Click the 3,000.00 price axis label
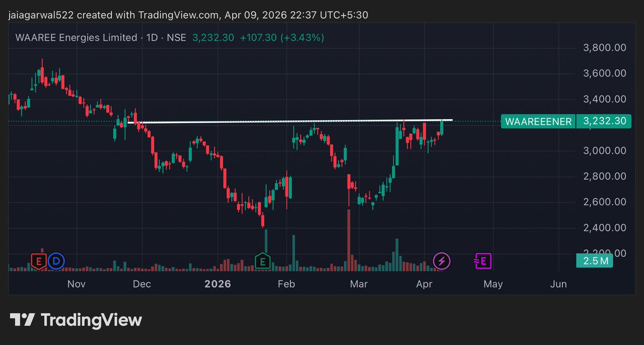The width and height of the screenshot is (644, 345). [605, 151]
